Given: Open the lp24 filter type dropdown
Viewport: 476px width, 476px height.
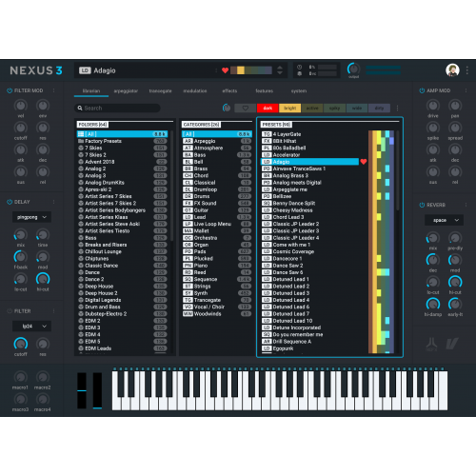Looking at the screenshot, I should click(x=31, y=326).
